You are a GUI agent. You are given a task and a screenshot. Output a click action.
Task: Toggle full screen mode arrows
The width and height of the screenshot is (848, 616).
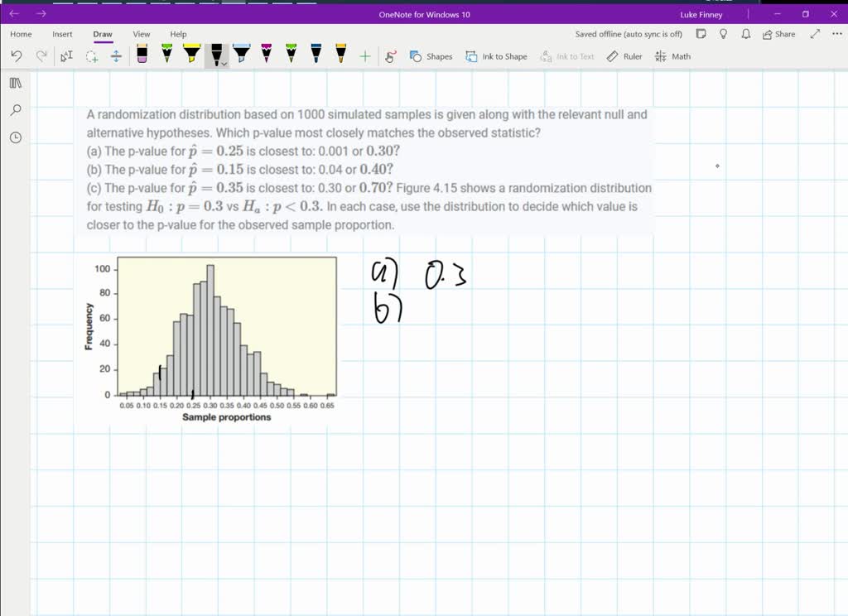(815, 34)
